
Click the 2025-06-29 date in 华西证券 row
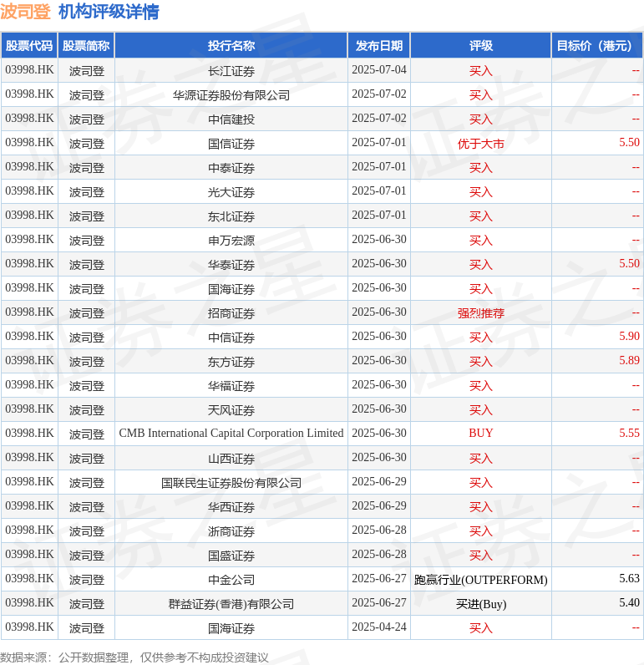tap(379, 505)
